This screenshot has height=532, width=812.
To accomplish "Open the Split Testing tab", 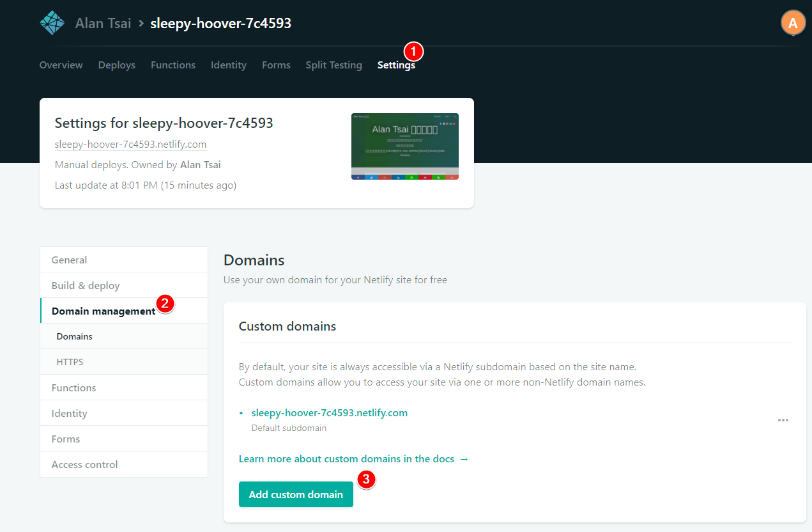I will 333,65.
